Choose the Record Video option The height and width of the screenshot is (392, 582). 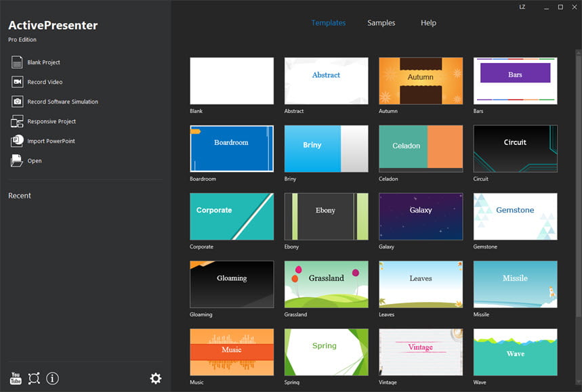45,82
